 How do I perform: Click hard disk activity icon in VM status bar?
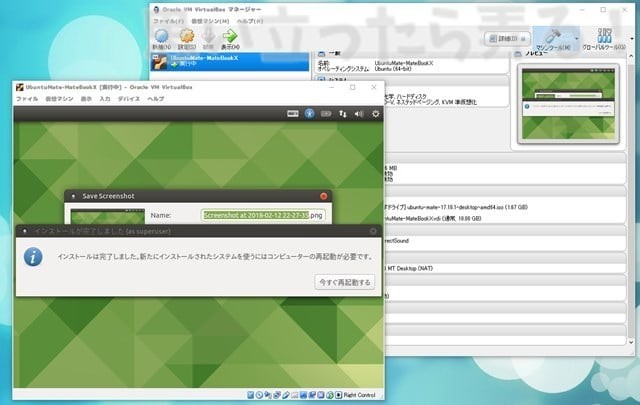click(251, 395)
